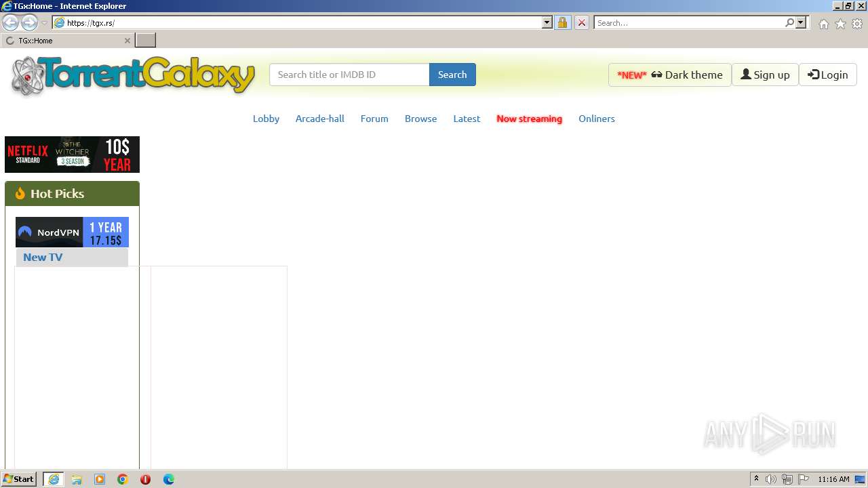The image size is (868, 488).
Task: Click the browser Forward arrow
Action: click(x=29, y=22)
